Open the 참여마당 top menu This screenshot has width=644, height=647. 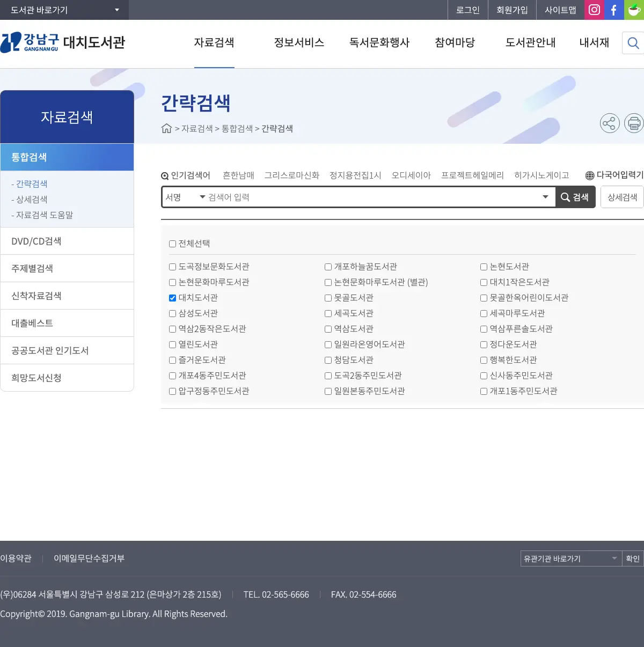coord(455,42)
